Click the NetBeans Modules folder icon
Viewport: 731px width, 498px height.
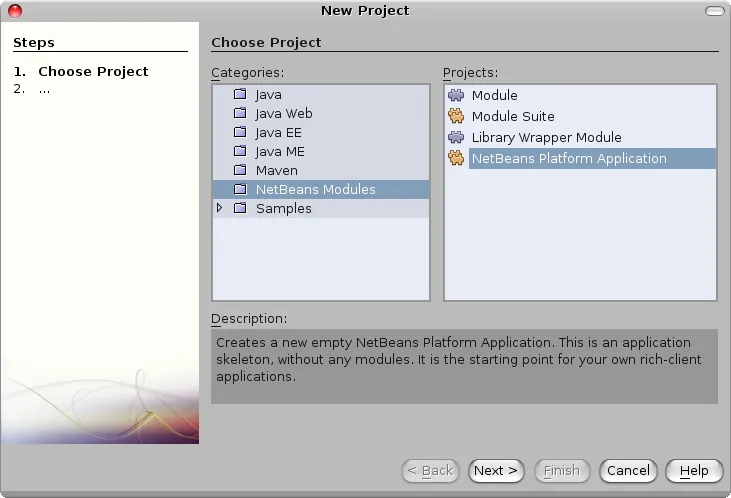[240, 189]
